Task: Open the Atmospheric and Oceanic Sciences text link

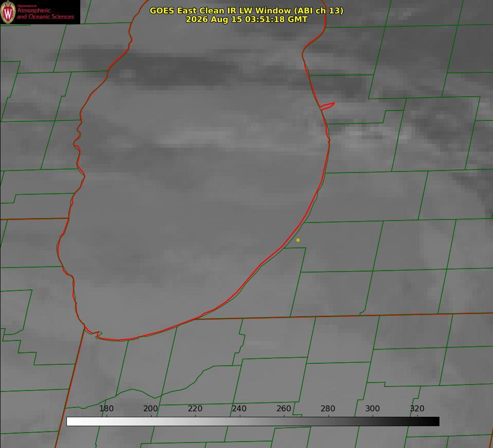Action: (45, 13)
